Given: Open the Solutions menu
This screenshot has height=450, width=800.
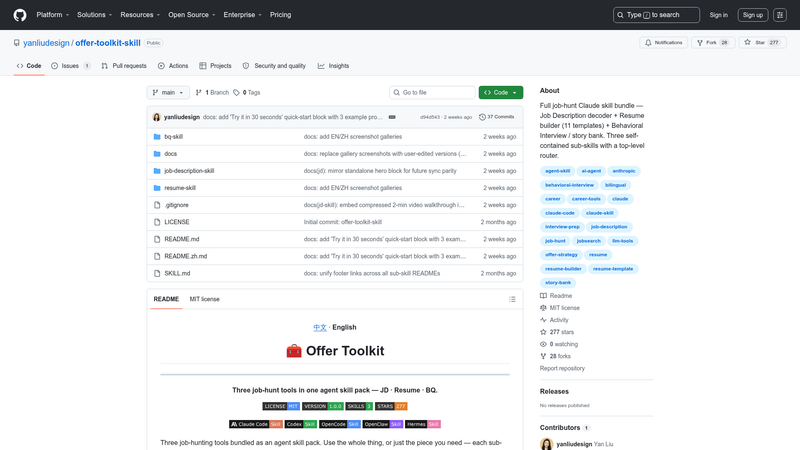Looking at the screenshot, I should tap(94, 15).
